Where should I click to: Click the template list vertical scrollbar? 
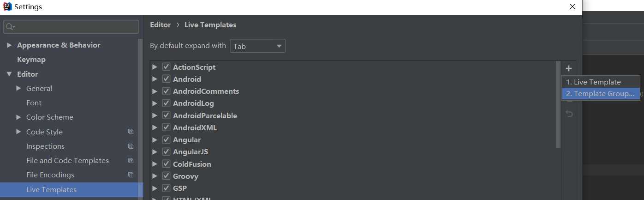(558, 105)
